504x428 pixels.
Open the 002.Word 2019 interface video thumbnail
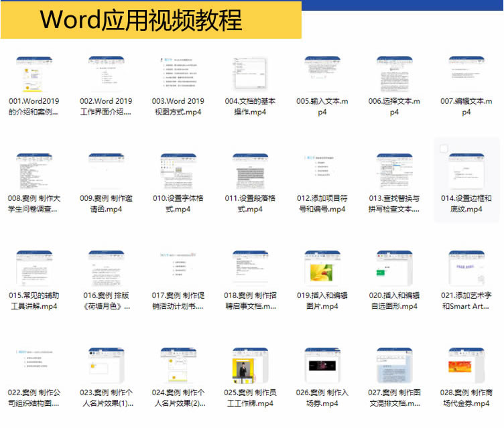pos(106,74)
